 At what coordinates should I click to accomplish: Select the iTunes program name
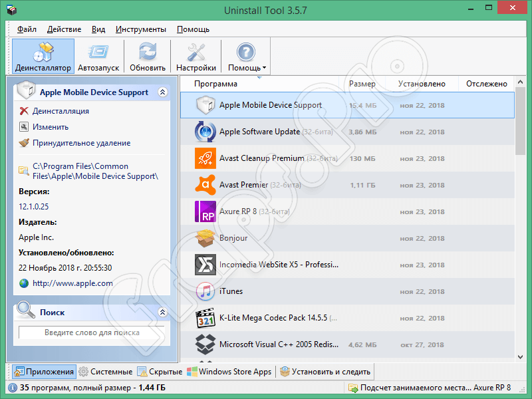(x=231, y=291)
